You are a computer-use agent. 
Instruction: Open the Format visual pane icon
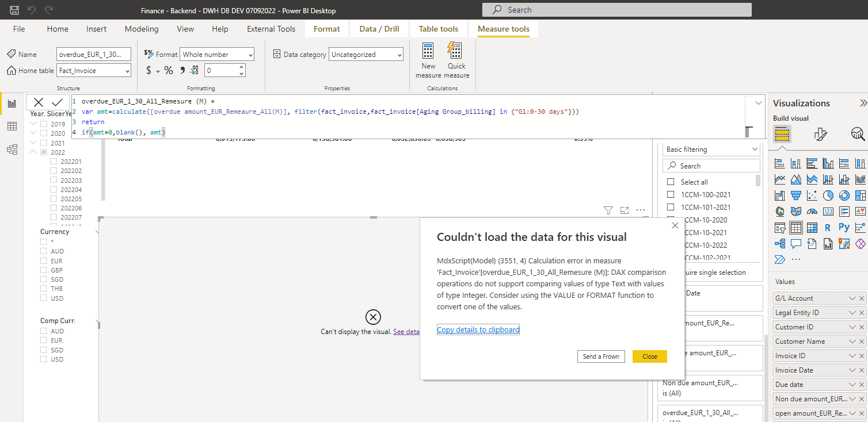tap(821, 135)
